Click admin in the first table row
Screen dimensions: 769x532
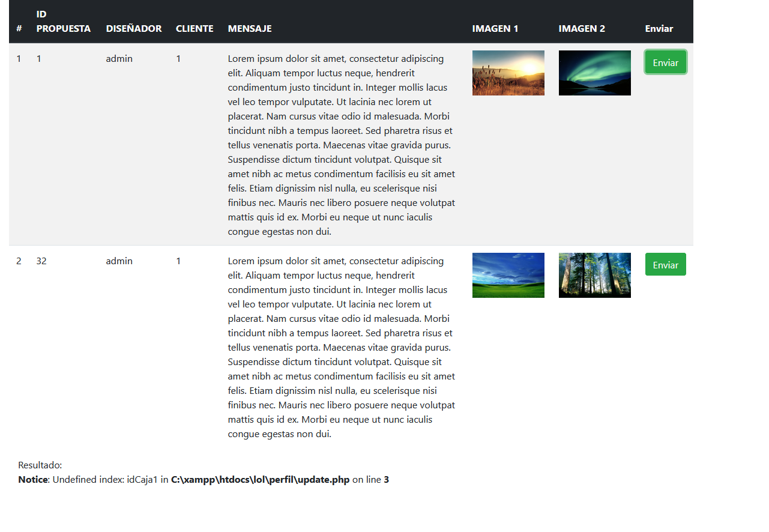pos(119,59)
